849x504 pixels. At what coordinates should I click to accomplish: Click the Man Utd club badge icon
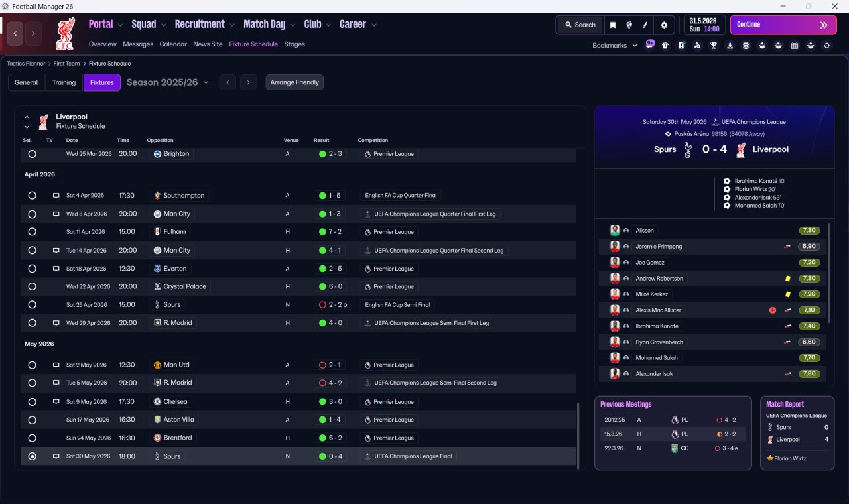tap(157, 365)
